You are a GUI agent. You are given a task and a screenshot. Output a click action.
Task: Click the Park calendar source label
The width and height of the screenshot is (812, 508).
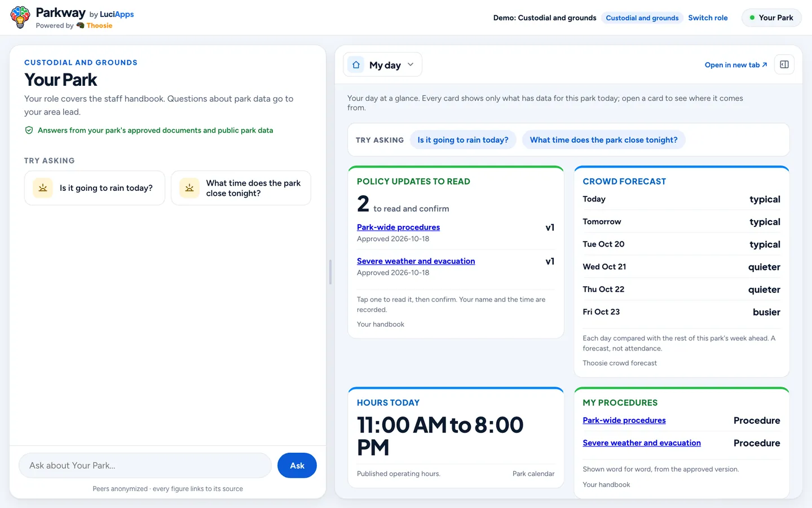pos(533,474)
